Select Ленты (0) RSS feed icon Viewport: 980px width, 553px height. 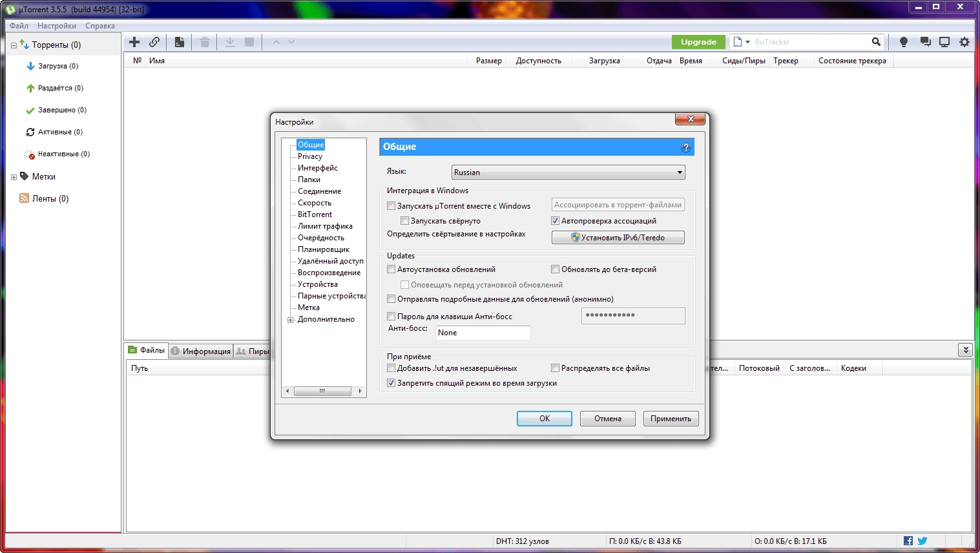click(24, 198)
